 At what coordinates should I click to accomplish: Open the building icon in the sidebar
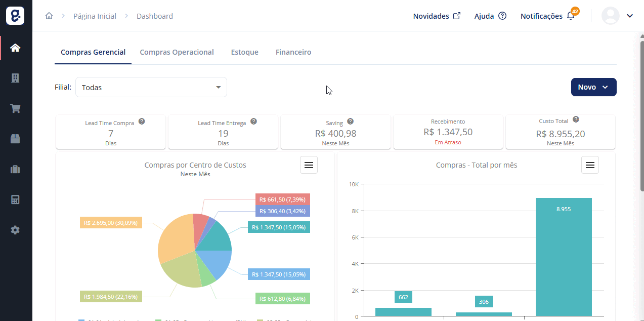click(x=15, y=78)
